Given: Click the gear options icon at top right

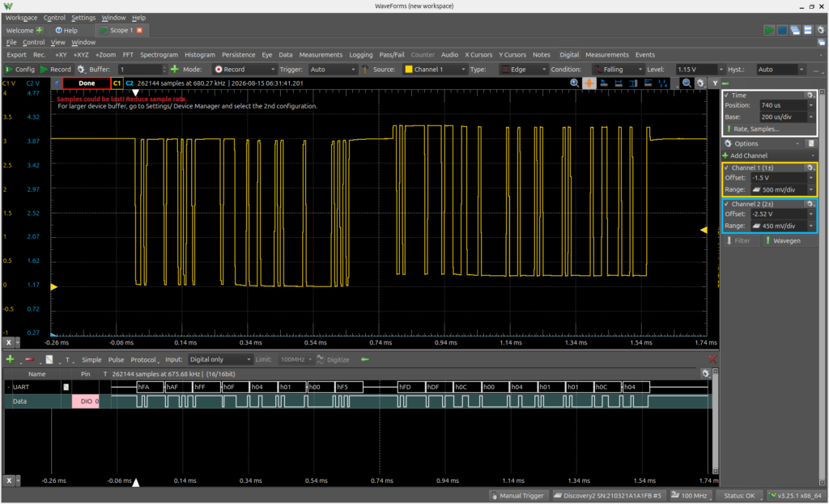Looking at the screenshot, I should coord(821,30).
